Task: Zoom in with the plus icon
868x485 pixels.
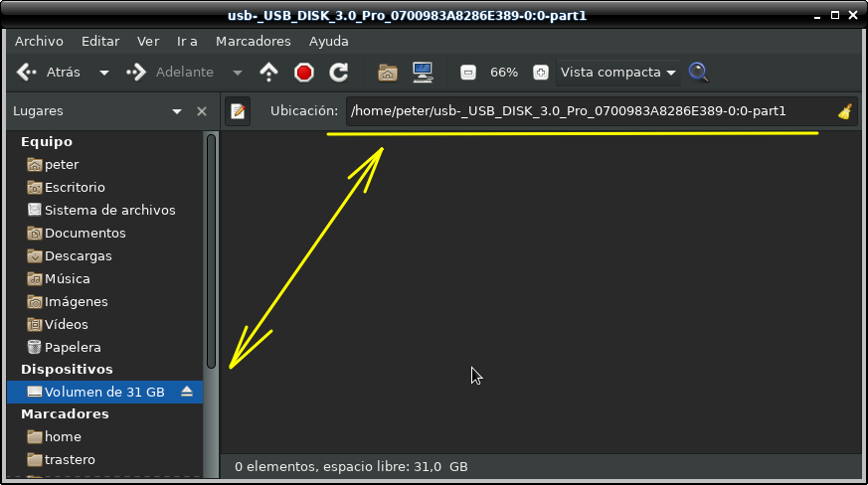Action: click(541, 73)
